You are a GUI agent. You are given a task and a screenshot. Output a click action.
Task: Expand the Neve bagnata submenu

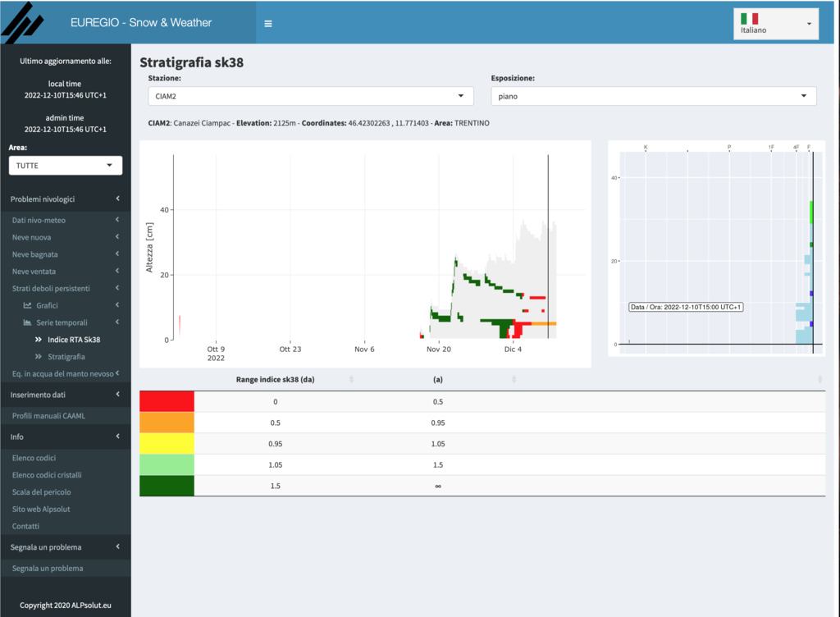coord(66,254)
